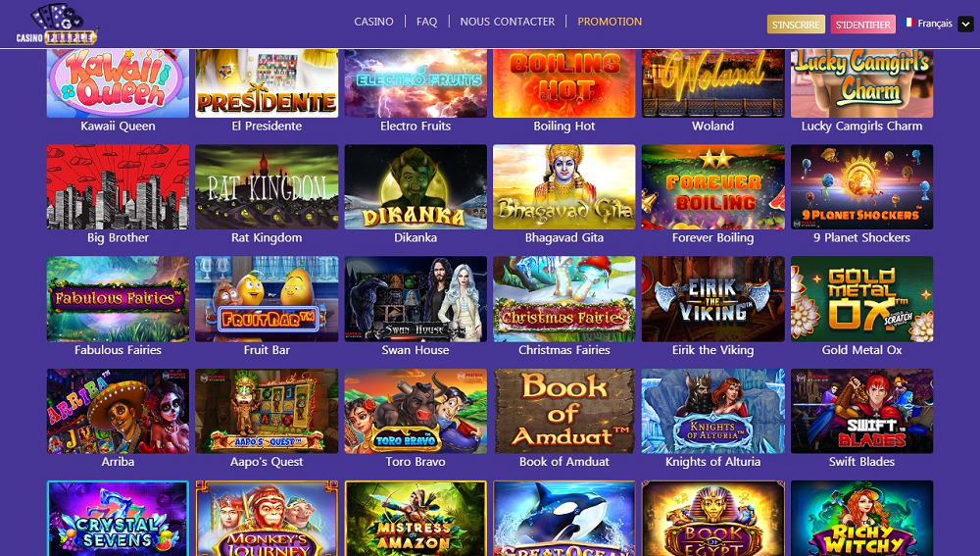Screen dimensions: 980x556
Task: Launch the Eirik the Viking game
Action: click(x=713, y=299)
